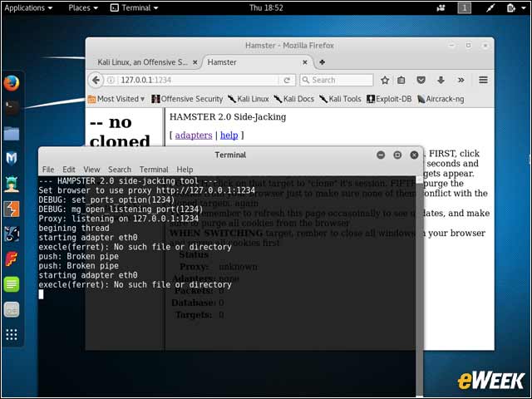532x399 pixels.
Task: Open Offensive Security bookmark
Action: (187, 99)
